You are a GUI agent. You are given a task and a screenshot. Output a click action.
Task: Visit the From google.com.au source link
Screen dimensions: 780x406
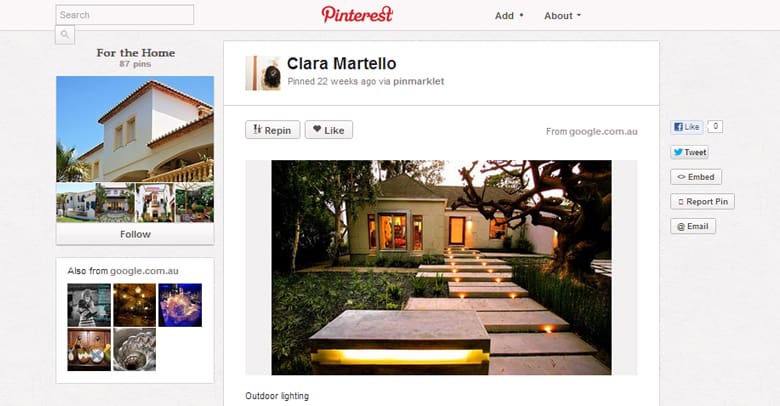[x=591, y=131]
